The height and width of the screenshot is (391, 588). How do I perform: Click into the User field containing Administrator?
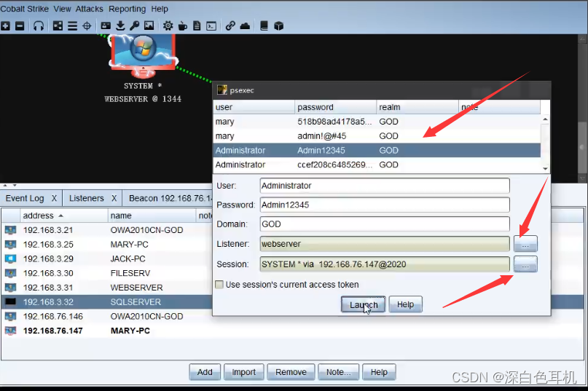[x=385, y=186]
